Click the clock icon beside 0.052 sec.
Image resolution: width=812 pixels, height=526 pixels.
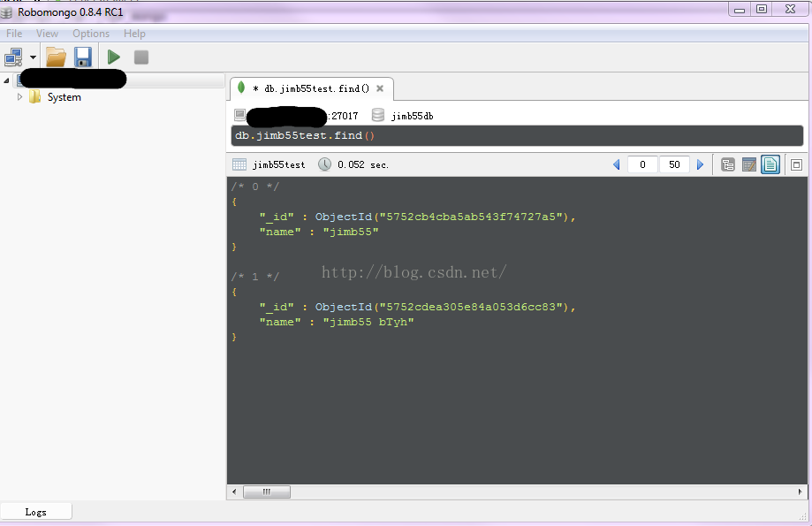(324, 164)
